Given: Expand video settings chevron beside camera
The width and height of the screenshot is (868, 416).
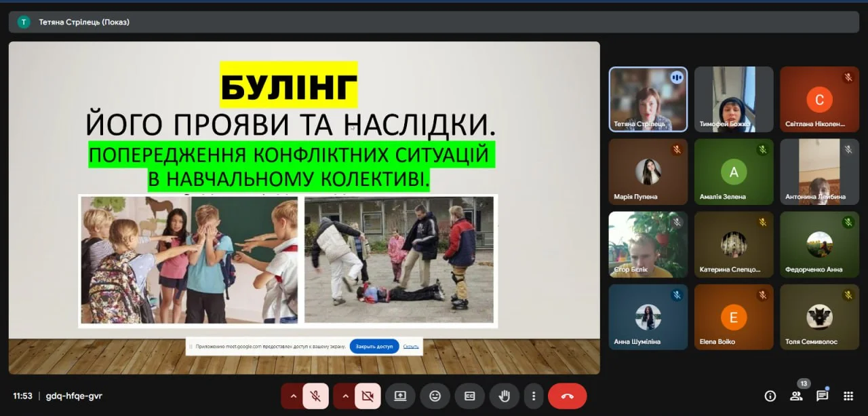Looking at the screenshot, I should pyautogui.click(x=344, y=396).
